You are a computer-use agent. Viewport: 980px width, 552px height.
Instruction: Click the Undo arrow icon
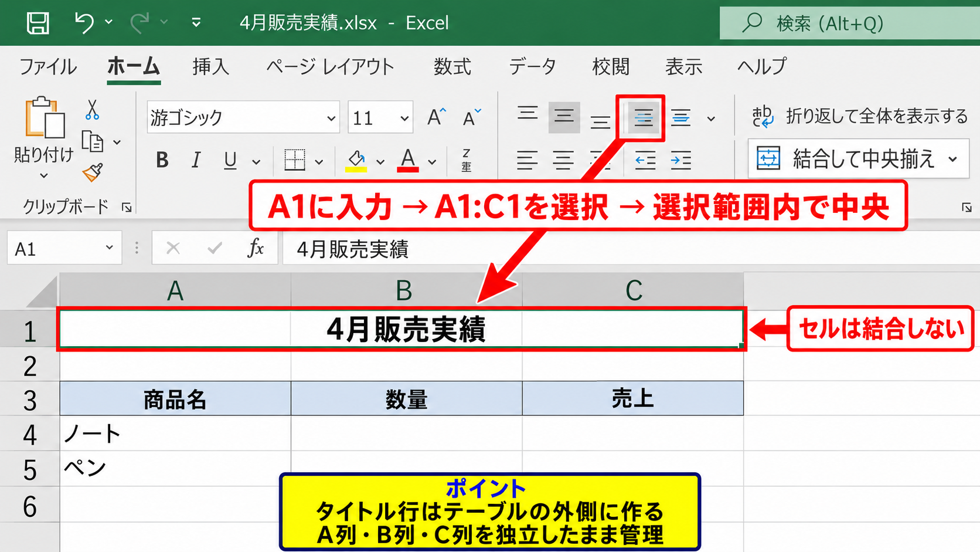84,23
